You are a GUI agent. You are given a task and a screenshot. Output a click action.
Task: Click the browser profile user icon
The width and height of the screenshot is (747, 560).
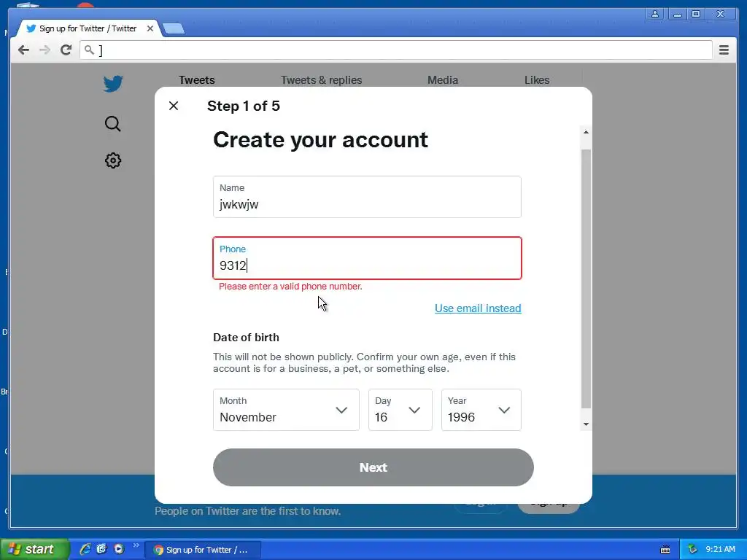point(655,14)
